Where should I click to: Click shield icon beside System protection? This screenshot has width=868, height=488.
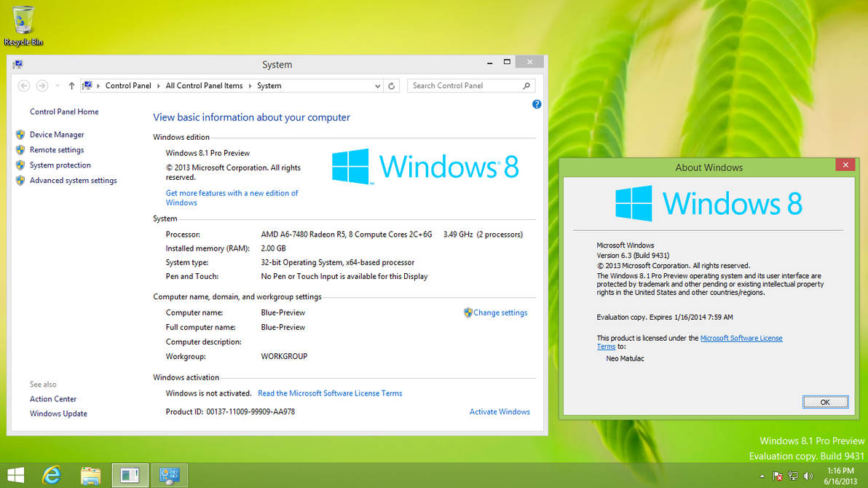pyautogui.click(x=20, y=165)
